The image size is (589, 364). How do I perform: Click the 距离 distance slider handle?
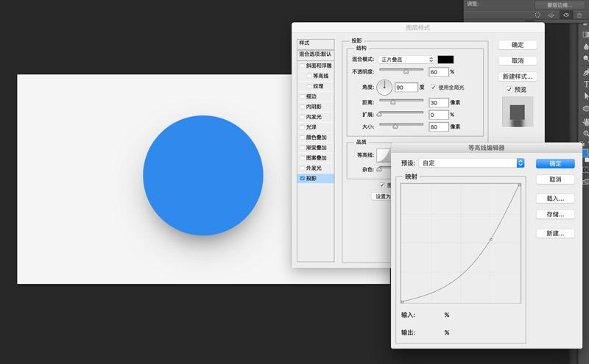392,102
